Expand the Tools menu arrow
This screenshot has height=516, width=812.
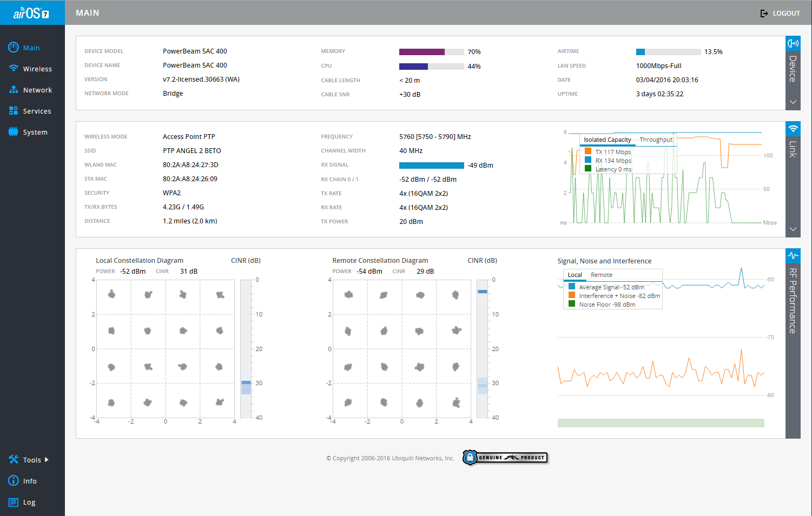click(x=47, y=460)
